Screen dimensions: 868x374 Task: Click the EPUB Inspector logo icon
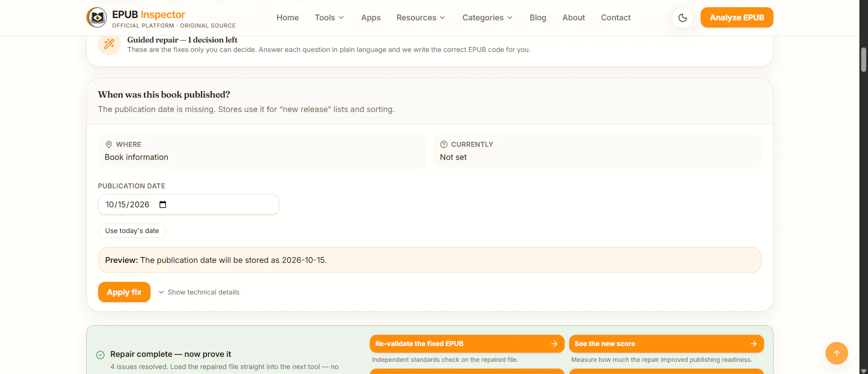pos(97,18)
